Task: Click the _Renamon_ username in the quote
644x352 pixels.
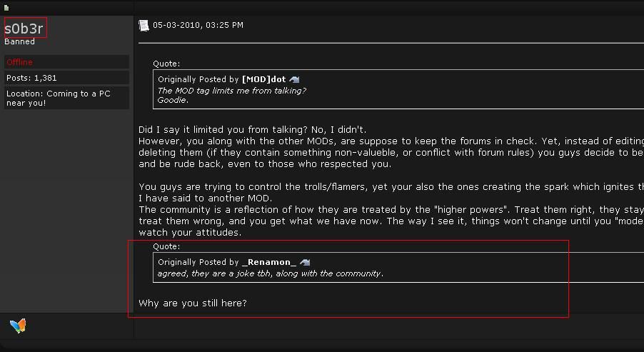Action: click(269, 263)
